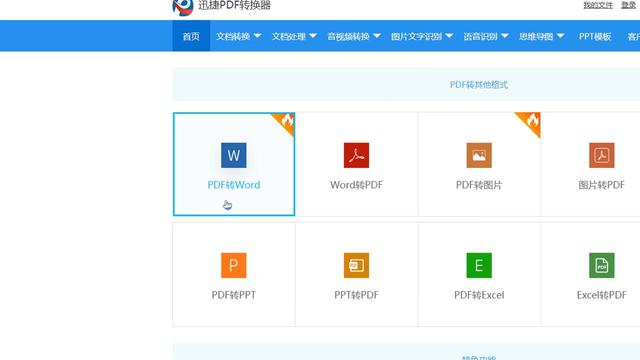Choose the PPT转PDF slide icon
The height and width of the screenshot is (360, 640).
(x=356, y=265)
